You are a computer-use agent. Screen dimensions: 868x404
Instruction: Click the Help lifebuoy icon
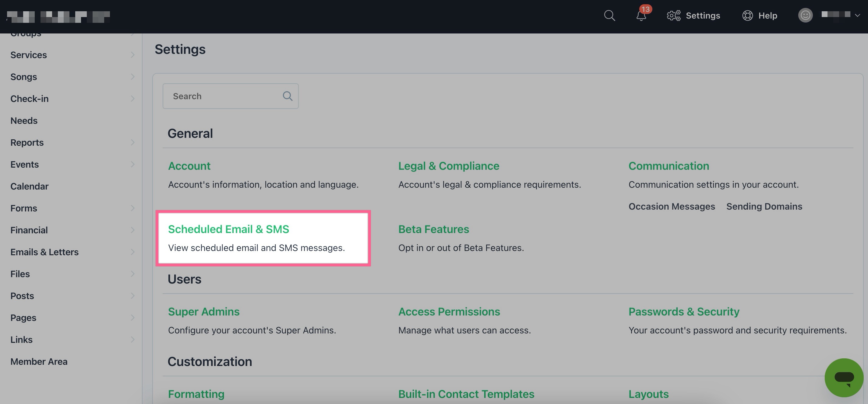(747, 16)
